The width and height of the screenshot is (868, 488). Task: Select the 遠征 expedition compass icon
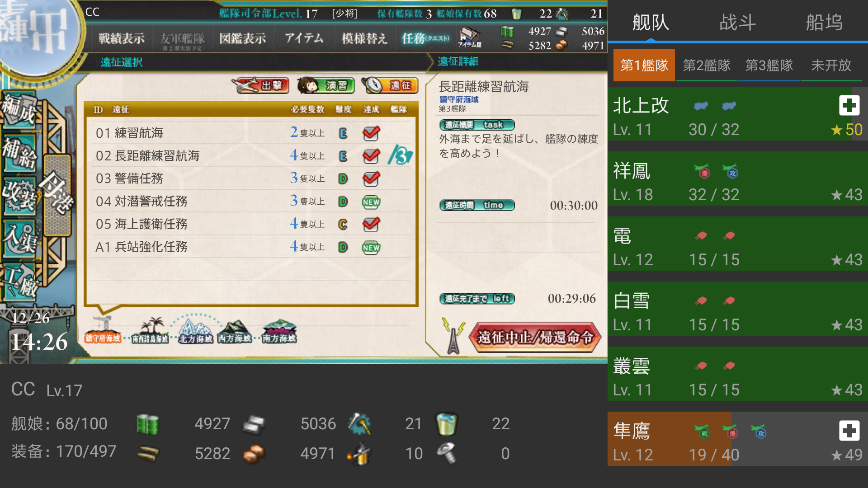click(390, 85)
